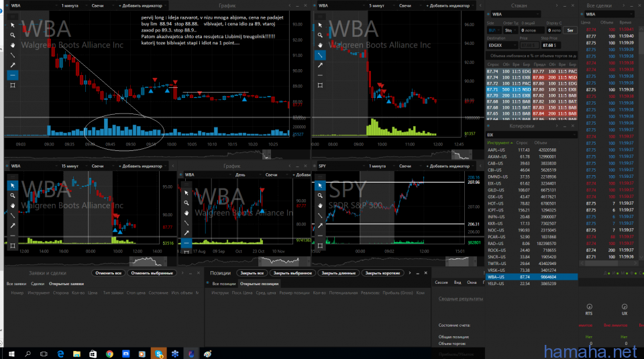Screen dimensions: 644x359
Task: Click the UX index icon
Action: point(625,307)
